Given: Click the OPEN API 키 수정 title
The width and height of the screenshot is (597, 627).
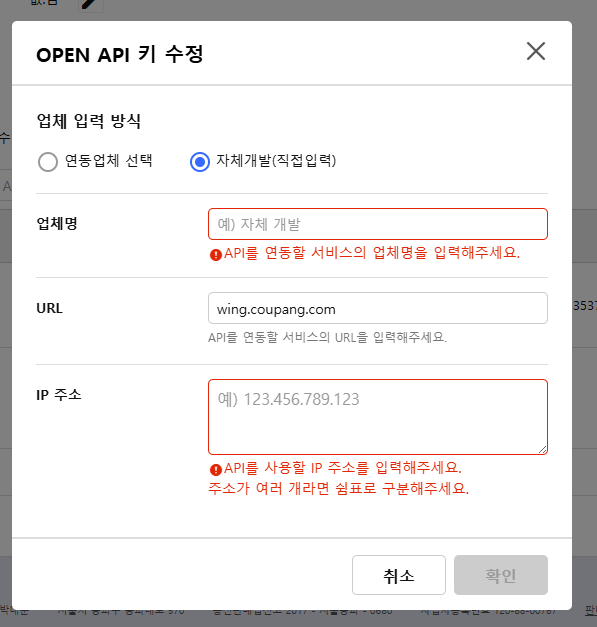Looking at the screenshot, I should 120,54.
